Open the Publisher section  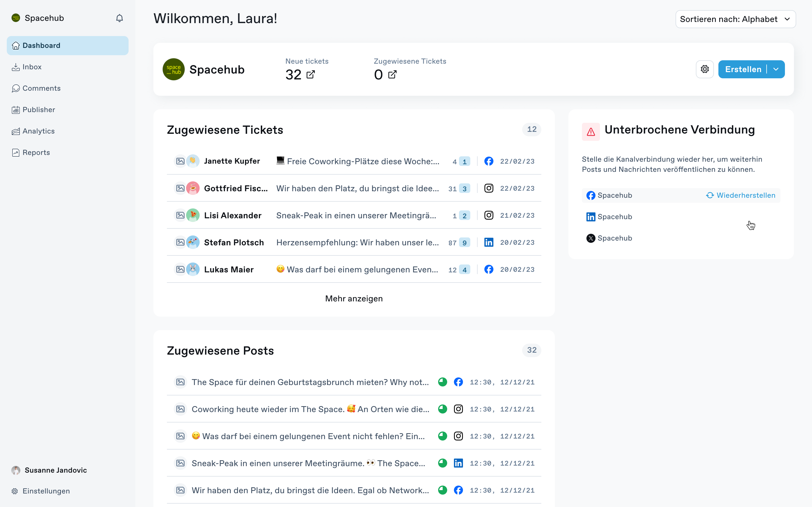(x=39, y=110)
